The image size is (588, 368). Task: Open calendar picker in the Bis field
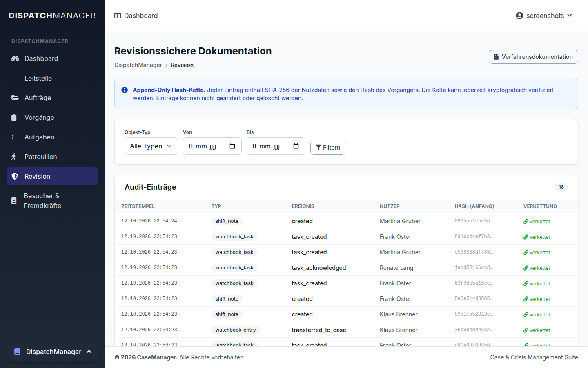pyautogui.click(x=296, y=146)
